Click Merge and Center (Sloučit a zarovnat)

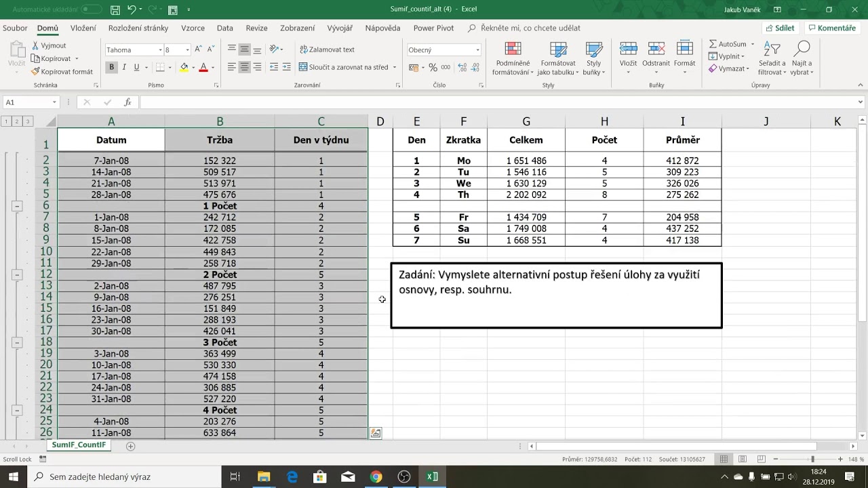[344, 67]
